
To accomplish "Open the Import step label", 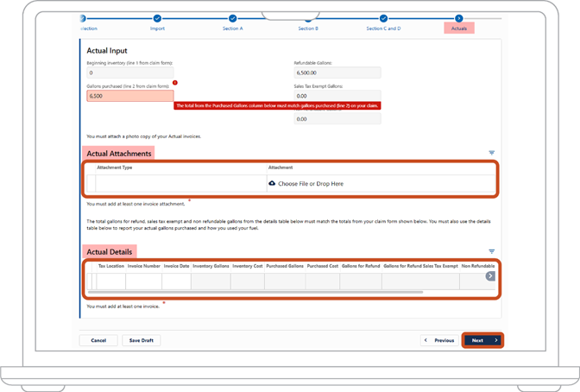I will (x=157, y=28).
